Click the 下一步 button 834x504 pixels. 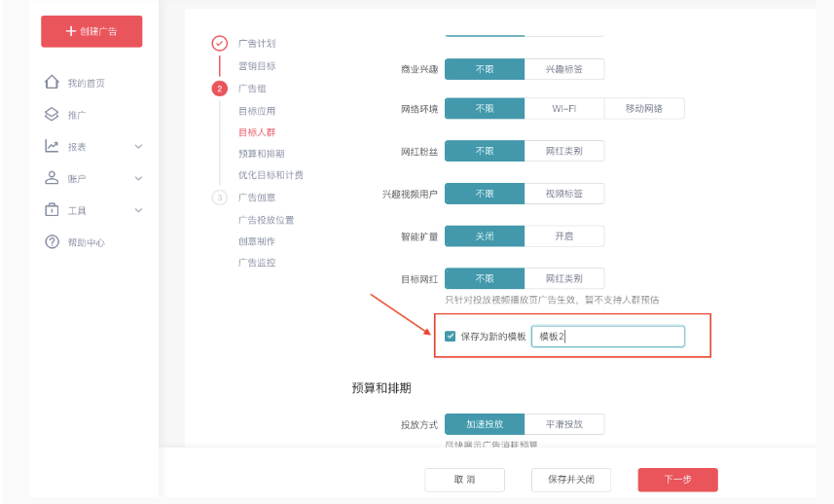click(x=677, y=480)
